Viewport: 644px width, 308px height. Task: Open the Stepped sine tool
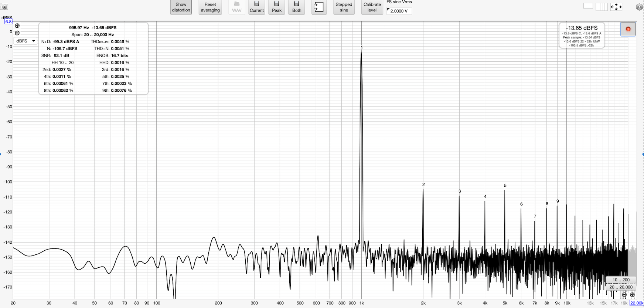pos(344,7)
